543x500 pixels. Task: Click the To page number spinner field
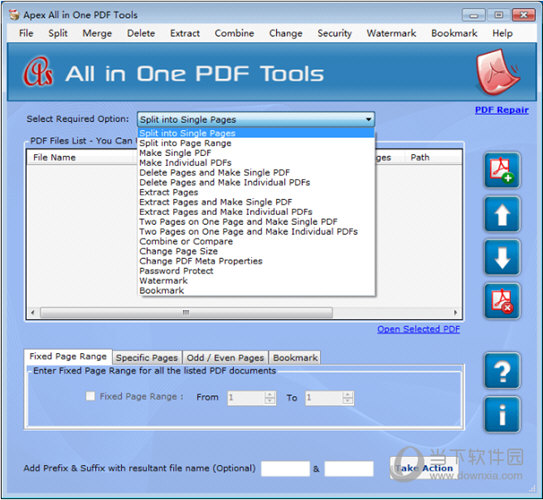[329, 398]
